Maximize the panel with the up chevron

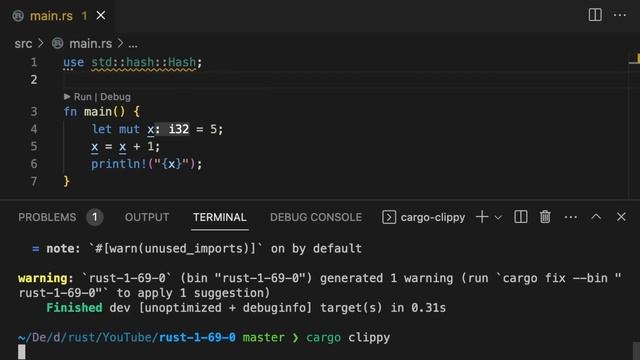click(596, 217)
